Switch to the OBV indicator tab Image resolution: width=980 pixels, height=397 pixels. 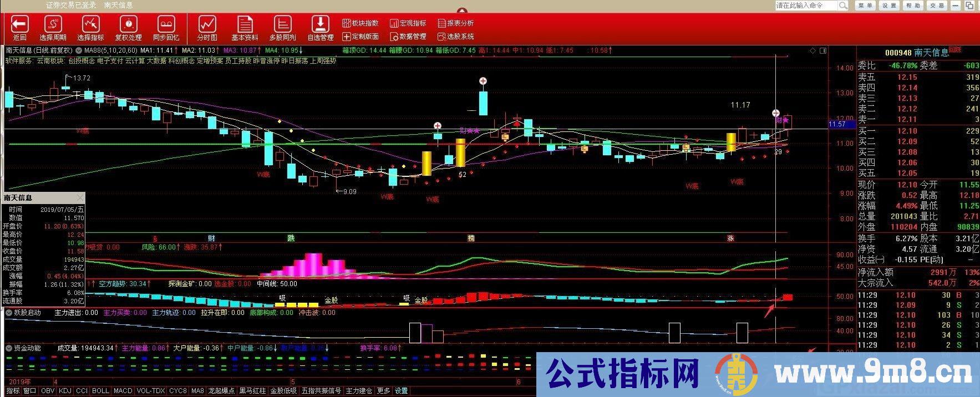[48, 391]
